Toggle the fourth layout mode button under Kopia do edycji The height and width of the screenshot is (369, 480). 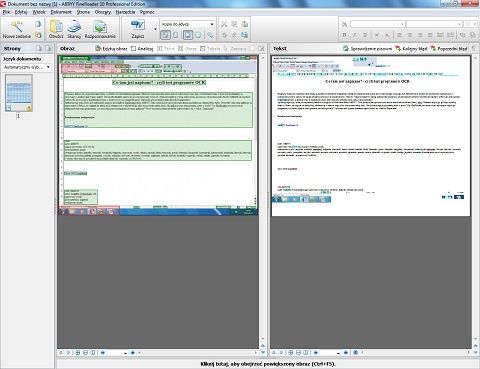click(x=198, y=35)
